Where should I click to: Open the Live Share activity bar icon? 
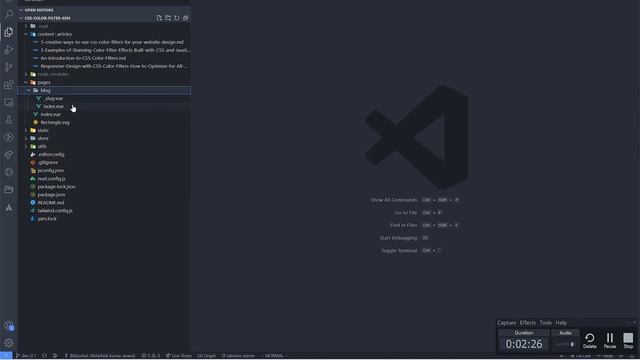9,155
